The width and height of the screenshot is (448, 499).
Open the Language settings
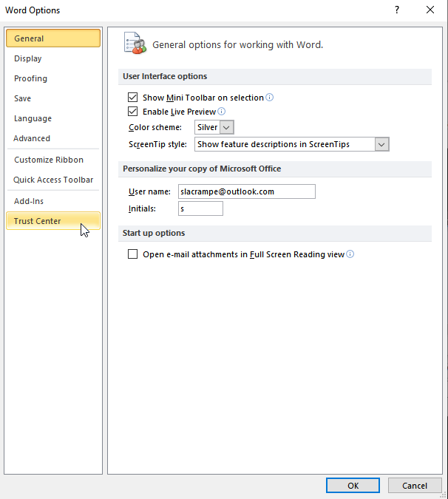53,119
